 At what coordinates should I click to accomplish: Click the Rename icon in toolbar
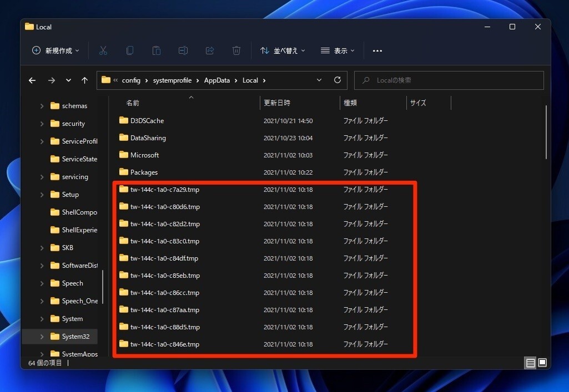pyautogui.click(x=183, y=50)
